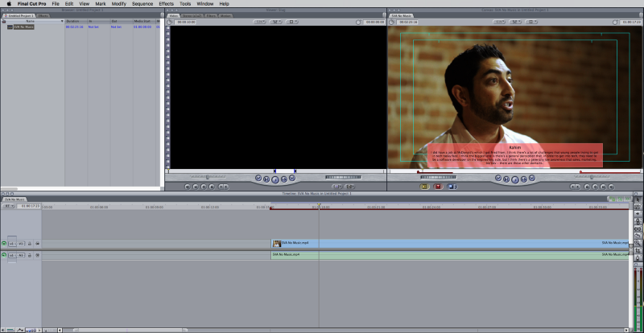Screen dimensions: 644x333
Task: Open the Sequence menu
Action: 142,4
